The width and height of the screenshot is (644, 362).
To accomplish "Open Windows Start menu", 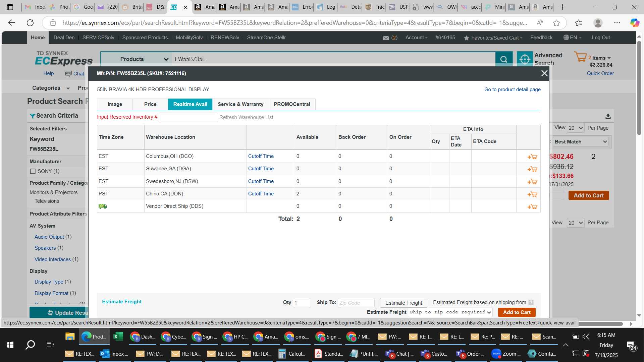I will coord(10,345).
